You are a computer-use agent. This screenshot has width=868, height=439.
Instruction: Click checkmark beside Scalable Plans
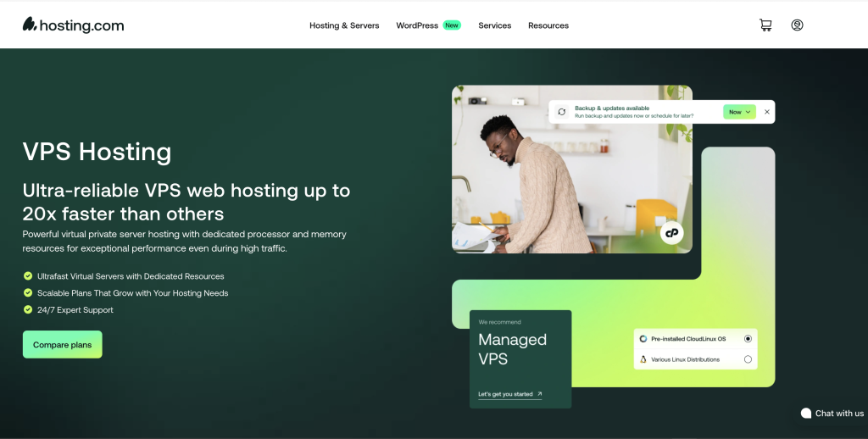[28, 293]
